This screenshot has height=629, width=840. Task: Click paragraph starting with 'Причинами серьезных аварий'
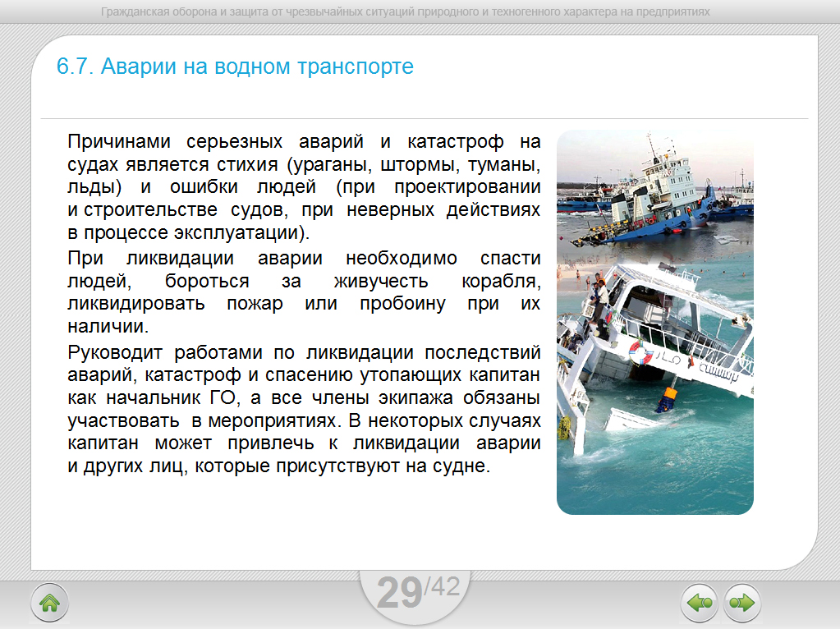tap(304, 186)
